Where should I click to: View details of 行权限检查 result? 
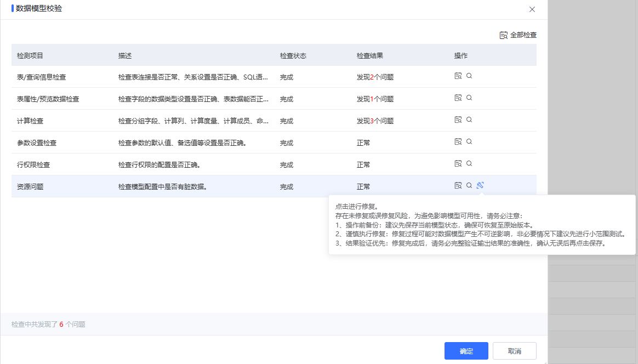point(469,164)
